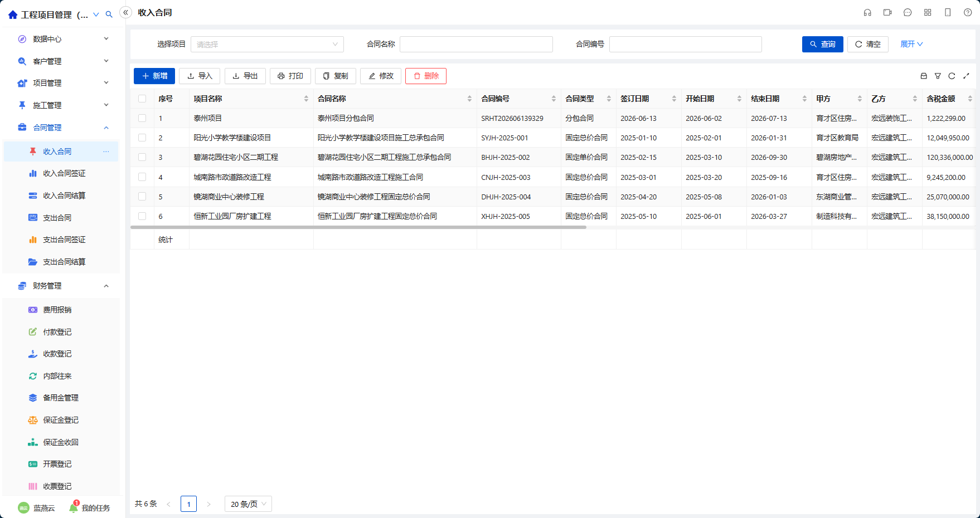The height and width of the screenshot is (518, 980).
Task: Open 支出合同签证 in sidebar
Action: pyautogui.click(x=61, y=240)
